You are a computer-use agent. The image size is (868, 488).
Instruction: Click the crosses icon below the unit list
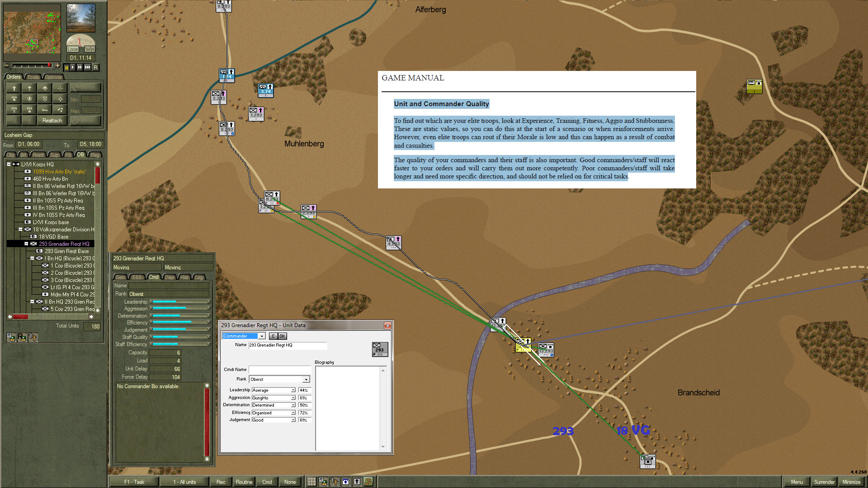point(33,338)
